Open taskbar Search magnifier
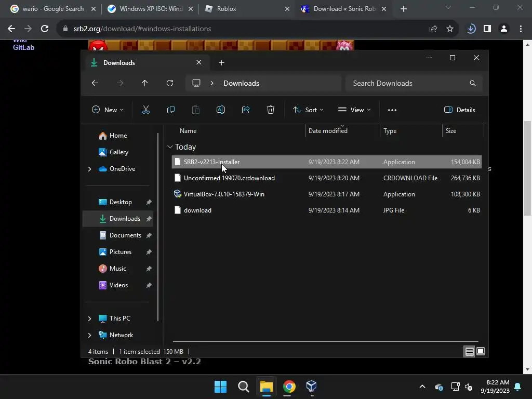The width and height of the screenshot is (532, 399). click(243, 387)
